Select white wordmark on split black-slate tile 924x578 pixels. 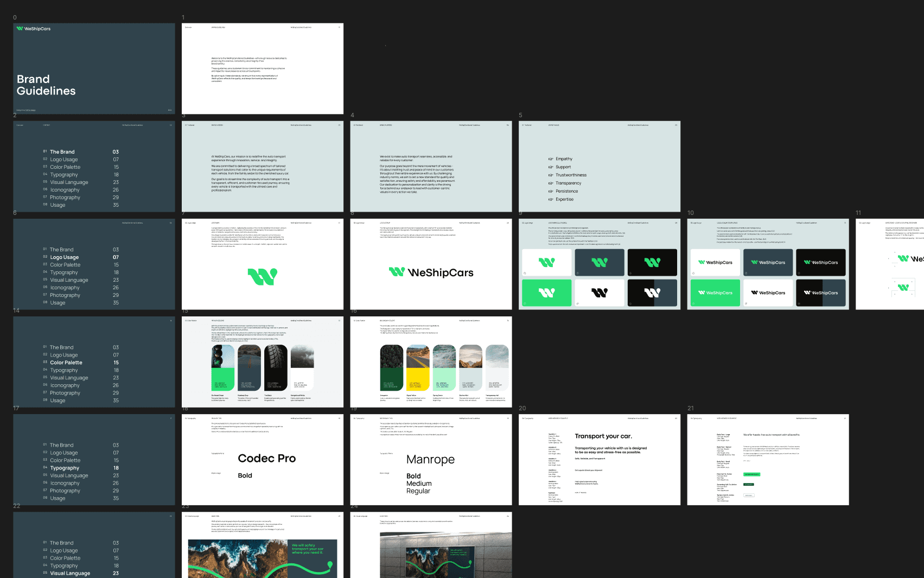pyautogui.click(x=821, y=293)
